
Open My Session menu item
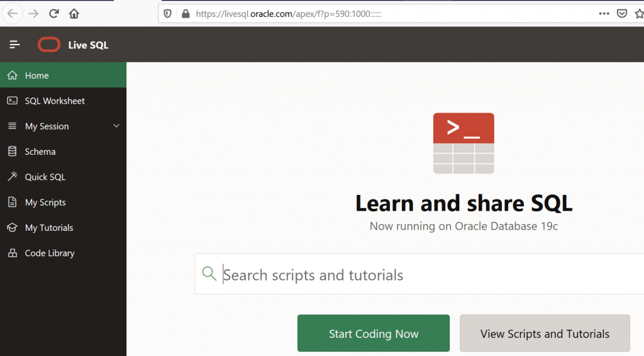[64, 126]
